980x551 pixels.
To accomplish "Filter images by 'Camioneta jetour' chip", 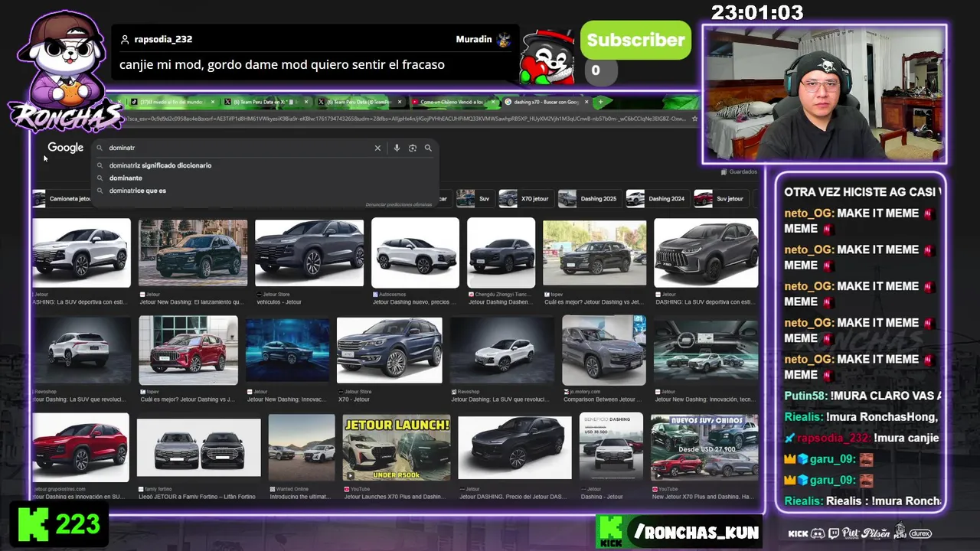I will coord(63,199).
